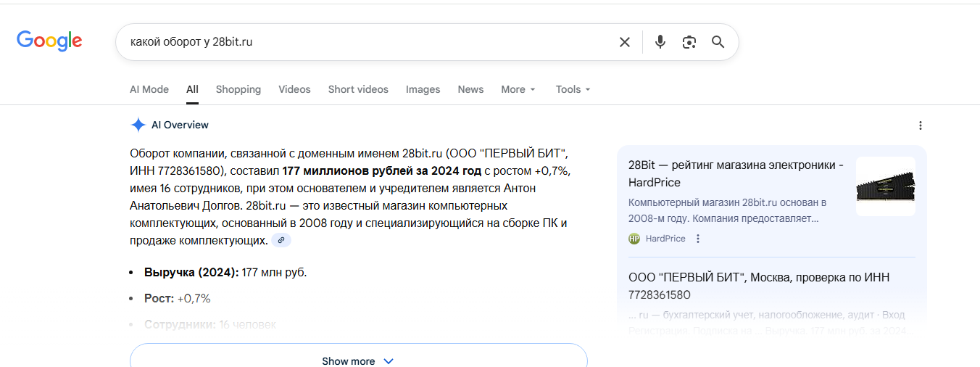Click the 'Сотрудники: 16 человек' bullet
The height and width of the screenshot is (367, 980).
pyautogui.click(x=210, y=324)
